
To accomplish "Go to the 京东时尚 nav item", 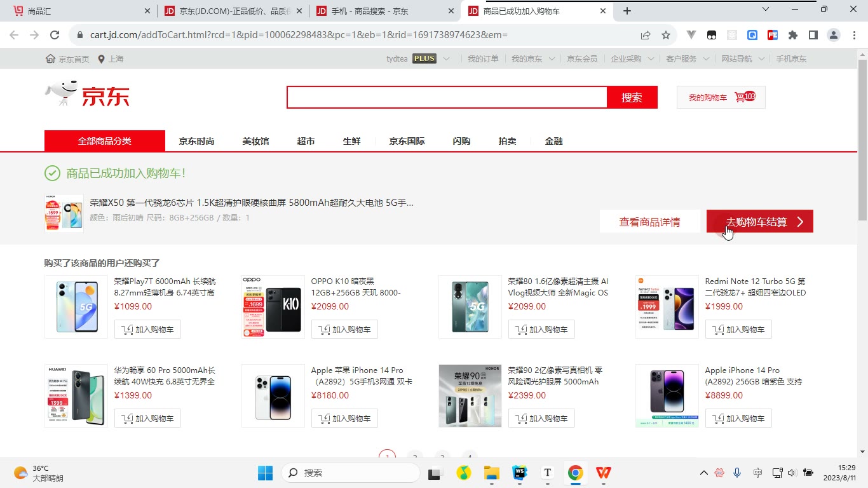I will [x=196, y=141].
